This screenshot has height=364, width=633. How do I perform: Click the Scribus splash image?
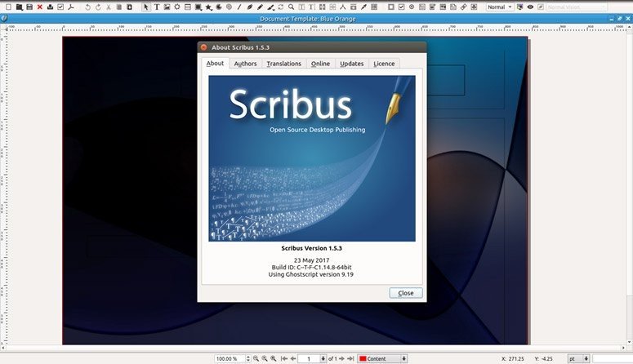312,158
